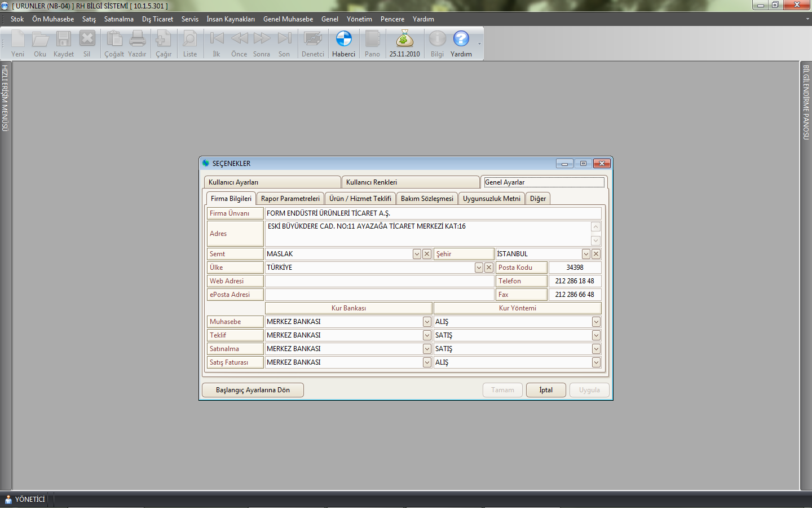Click Başlangıç Ayarlarına Dön button
The width and height of the screenshot is (812, 508).
253,390
